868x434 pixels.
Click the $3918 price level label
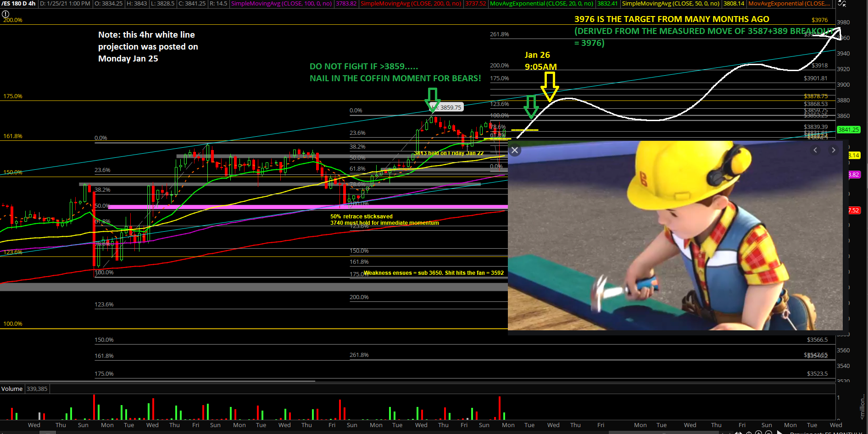click(819, 66)
